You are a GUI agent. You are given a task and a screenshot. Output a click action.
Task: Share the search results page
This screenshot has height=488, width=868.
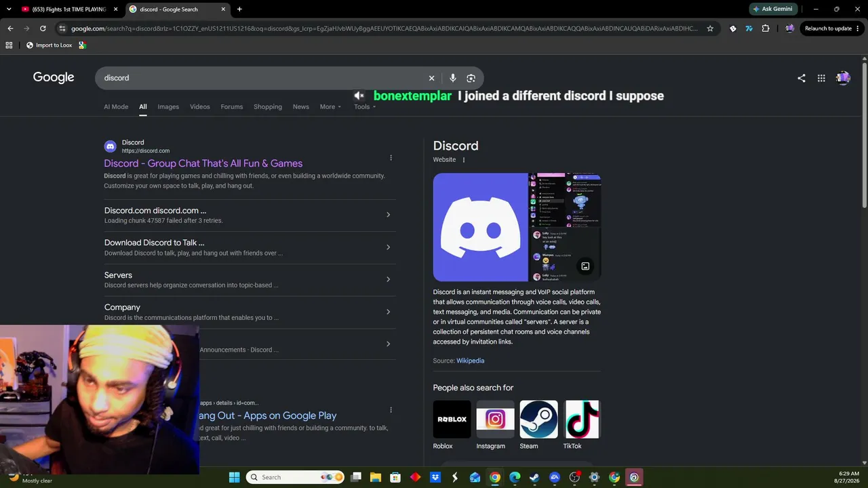pos(802,78)
